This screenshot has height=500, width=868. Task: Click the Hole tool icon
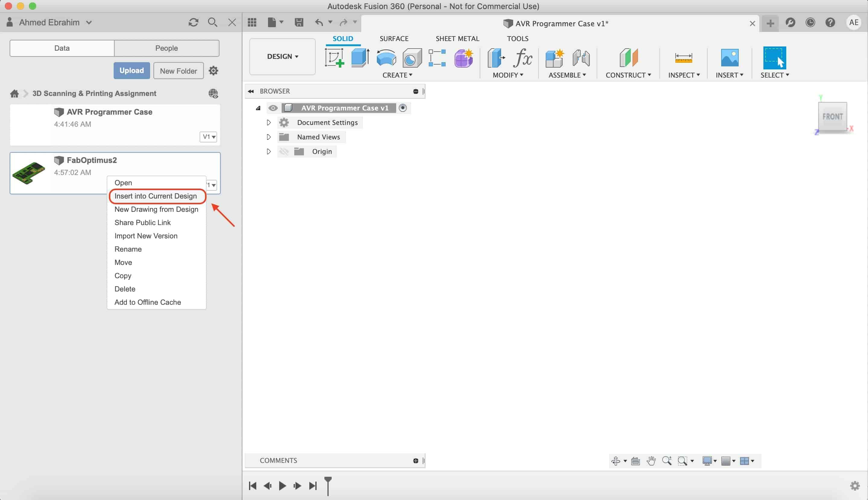pos(412,57)
